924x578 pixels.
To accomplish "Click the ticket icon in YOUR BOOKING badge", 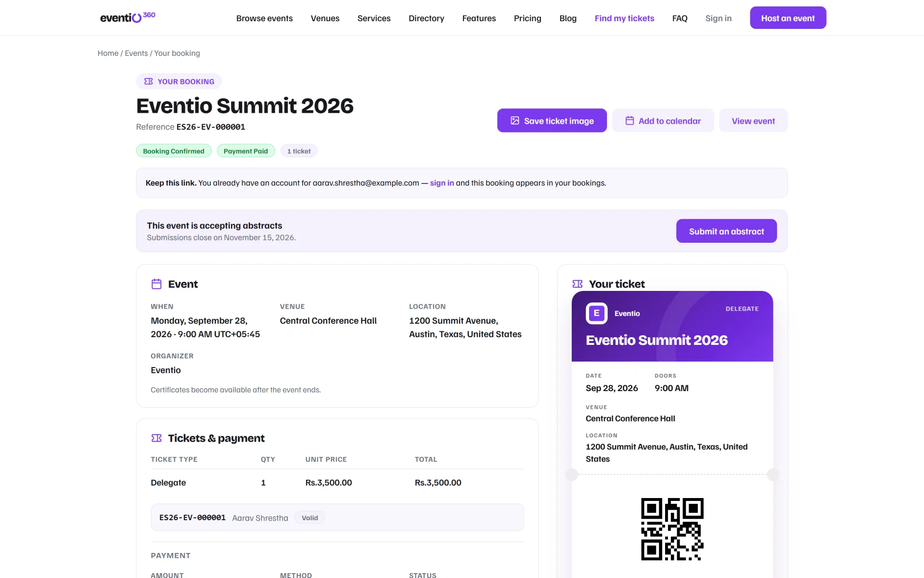I will tap(149, 81).
